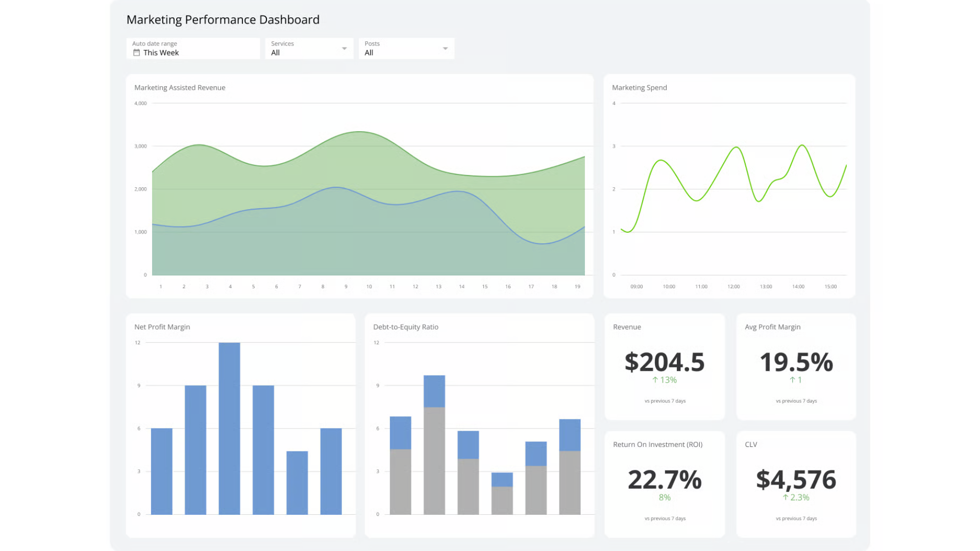Open the Services dropdown arrow

345,48
